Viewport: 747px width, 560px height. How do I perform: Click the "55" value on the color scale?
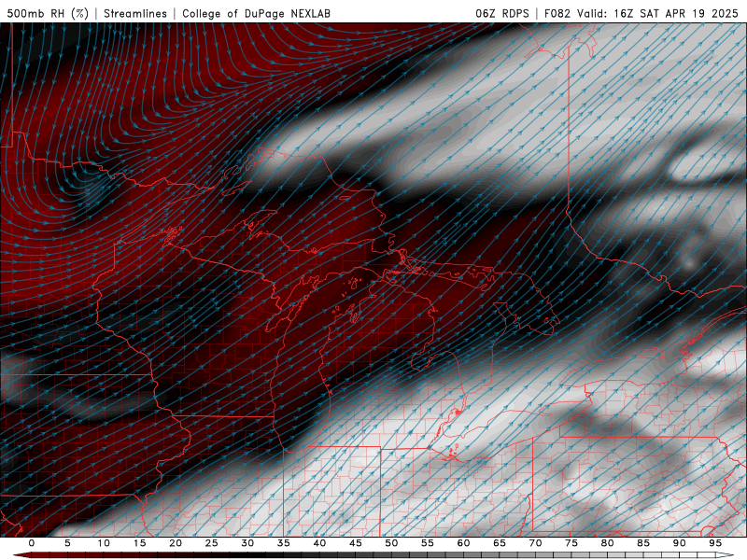click(x=428, y=543)
